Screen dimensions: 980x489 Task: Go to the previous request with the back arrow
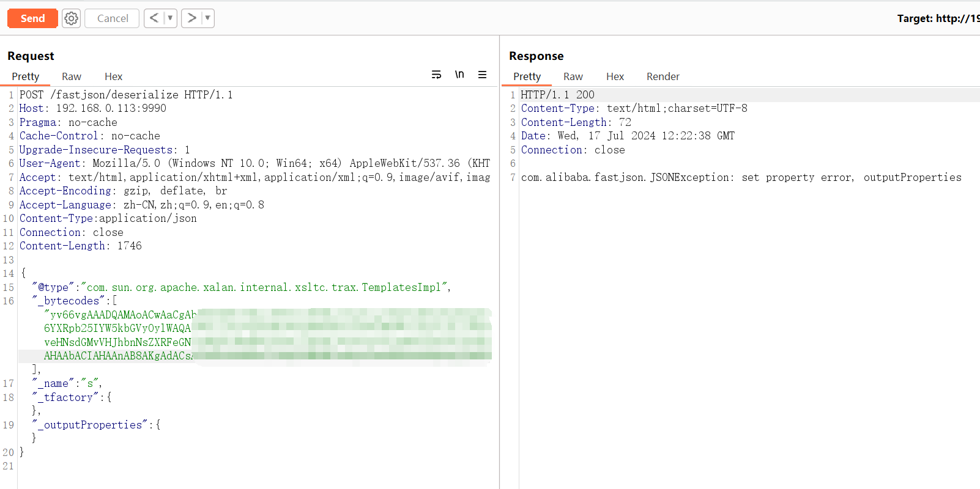tap(154, 18)
